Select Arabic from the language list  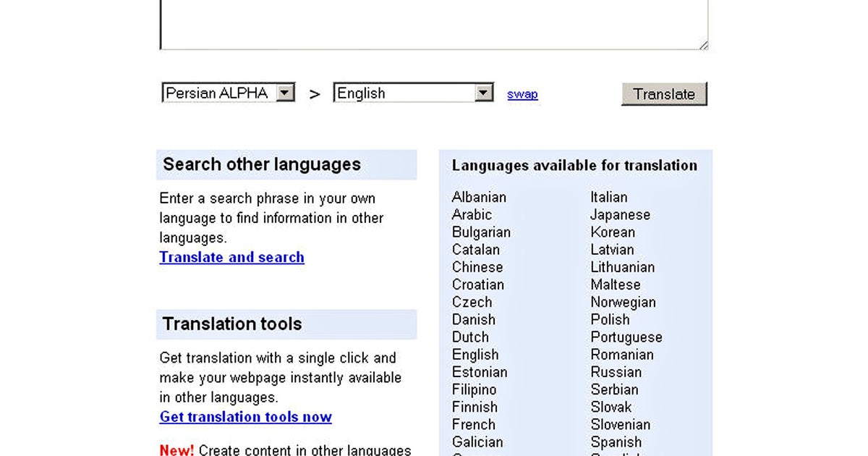472,214
